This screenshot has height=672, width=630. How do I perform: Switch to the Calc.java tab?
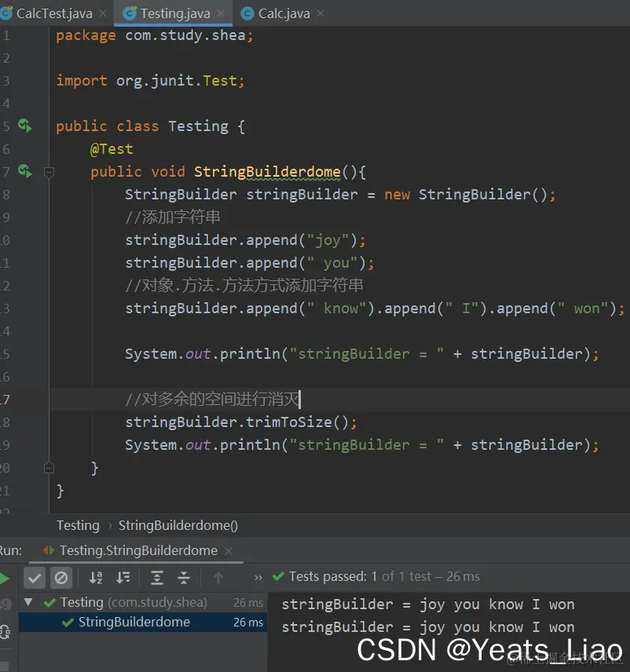click(x=284, y=13)
